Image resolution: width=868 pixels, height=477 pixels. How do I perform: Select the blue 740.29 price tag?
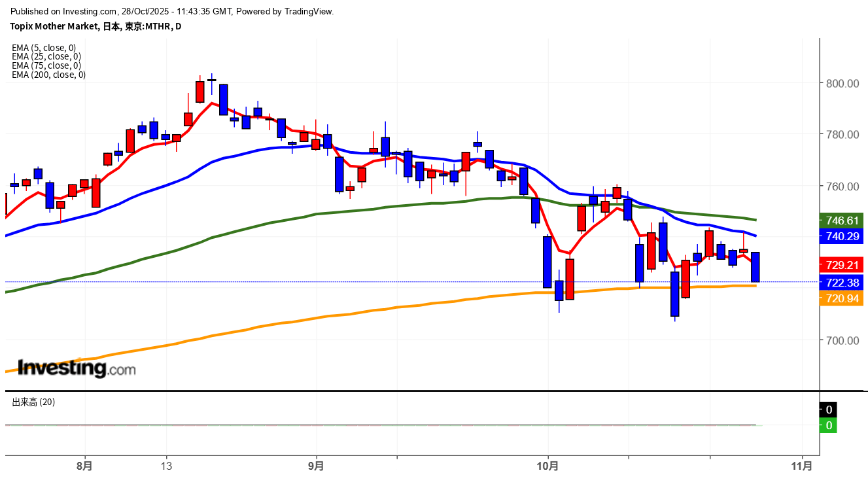[x=842, y=236]
